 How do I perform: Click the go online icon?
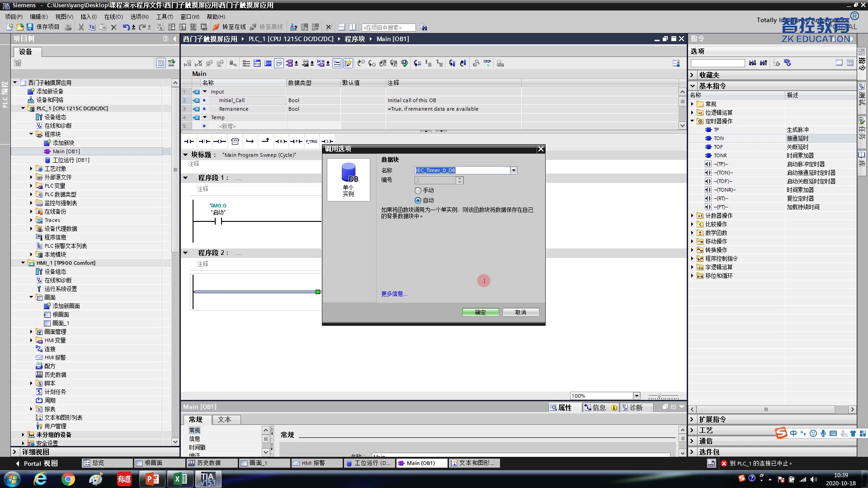click(x=216, y=27)
